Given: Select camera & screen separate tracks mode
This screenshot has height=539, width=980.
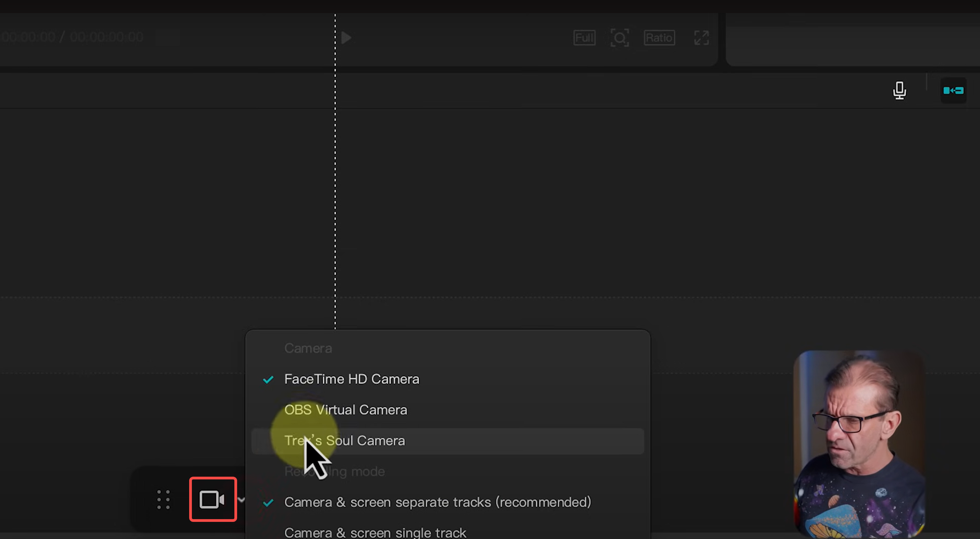Looking at the screenshot, I should [438, 502].
